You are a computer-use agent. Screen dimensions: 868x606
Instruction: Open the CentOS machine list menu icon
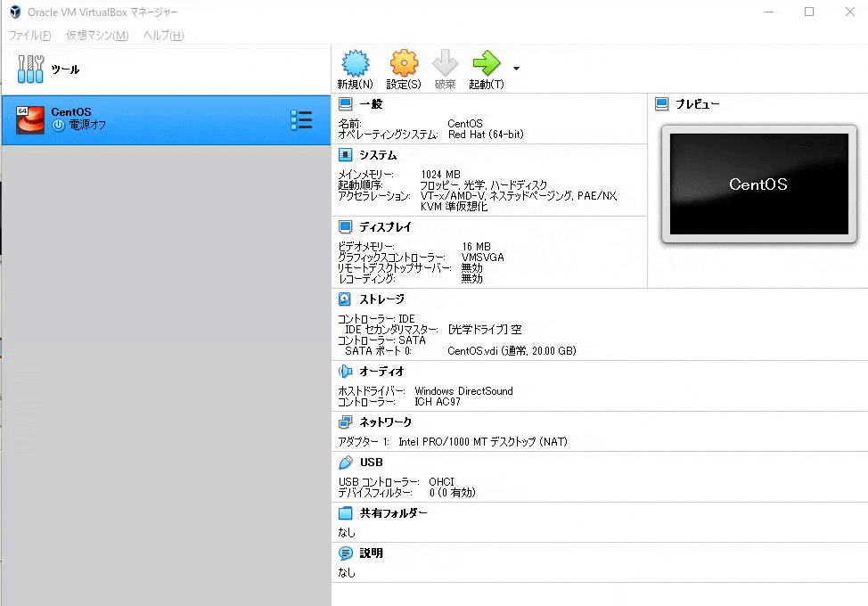click(x=303, y=117)
